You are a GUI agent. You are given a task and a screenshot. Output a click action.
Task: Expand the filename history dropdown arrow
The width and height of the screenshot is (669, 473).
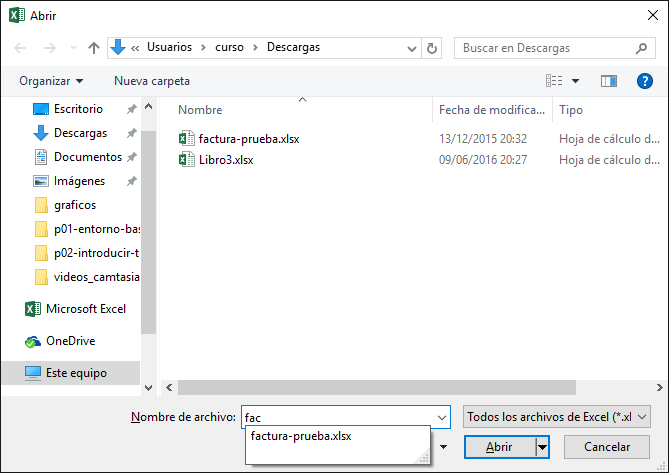pyautogui.click(x=442, y=417)
